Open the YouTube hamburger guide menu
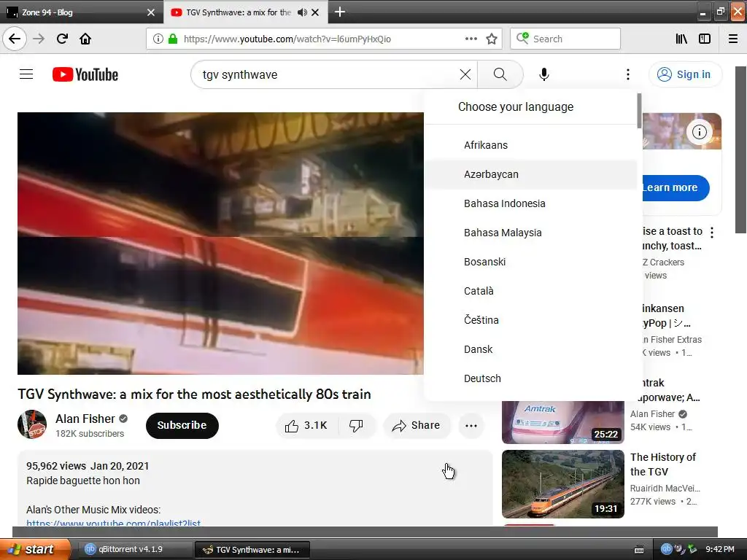 point(26,74)
